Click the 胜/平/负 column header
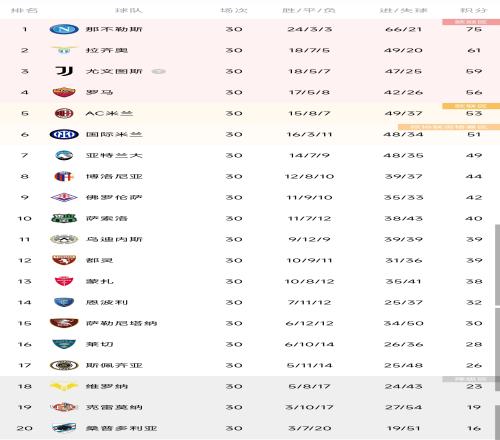Image resolution: width=500 pixels, height=440 pixels. pyautogui.click(x=309, y=11)
